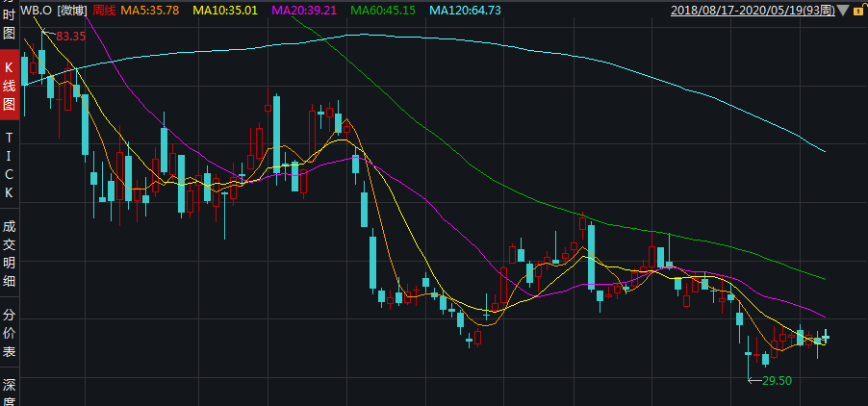Viewport: 868px width, 406px height.
Task: Open the date range dropdown triangle
Action: coord(843,10)
